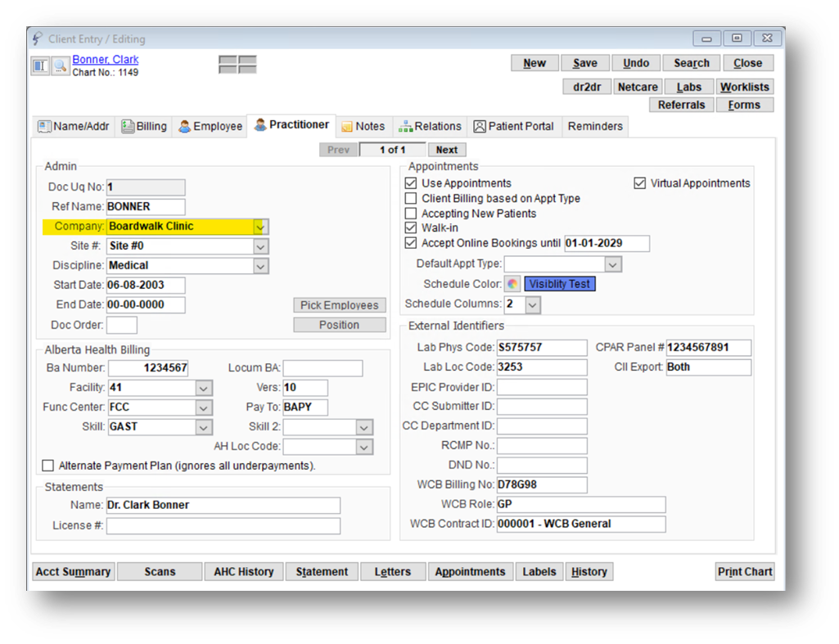Open the Letters button

(393, 572)
